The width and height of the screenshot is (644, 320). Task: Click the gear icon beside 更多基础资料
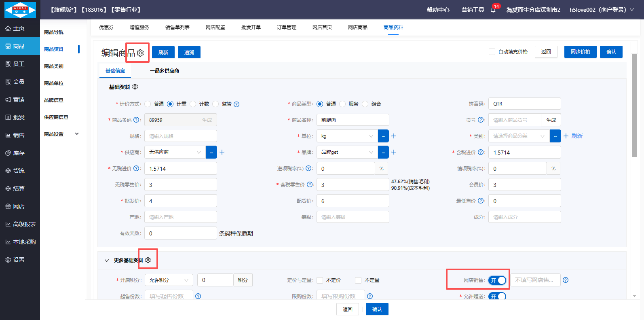click(x=148, y=260)
